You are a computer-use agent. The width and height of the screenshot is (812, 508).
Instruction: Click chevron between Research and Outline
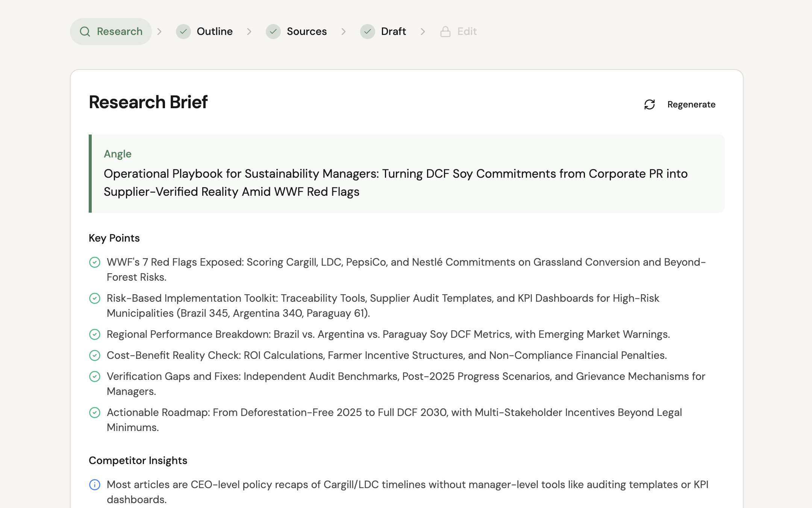point(159,32)
